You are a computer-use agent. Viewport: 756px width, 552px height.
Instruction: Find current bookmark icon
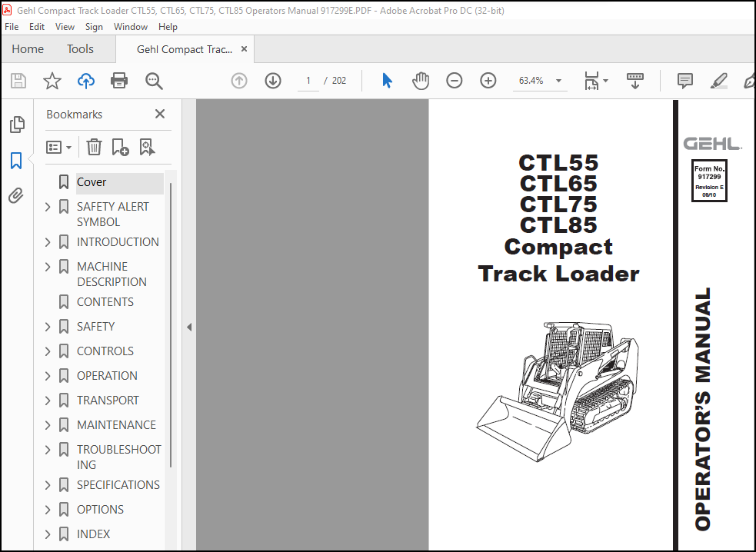147,147
